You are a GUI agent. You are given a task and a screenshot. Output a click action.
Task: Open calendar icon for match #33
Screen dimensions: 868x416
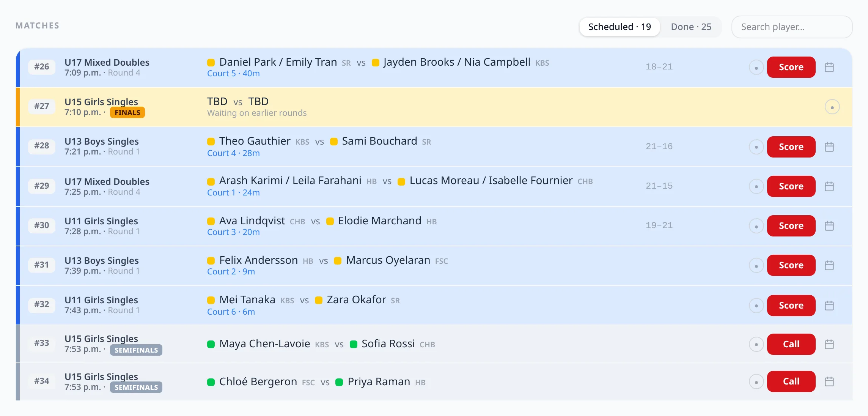tap(829, 344)
